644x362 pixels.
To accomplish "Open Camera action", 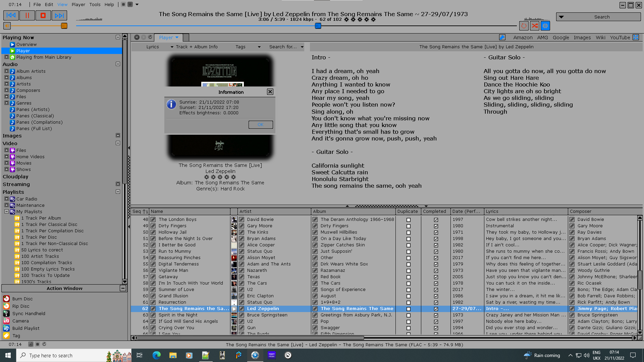I will (20, 321).
